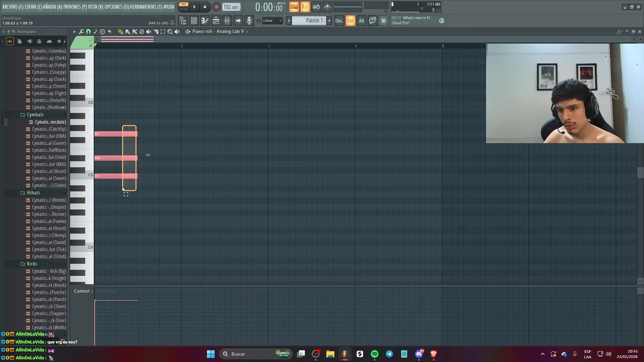
Task: Select Cymatics Kick (Big) sample
Action: coord(49,271)
